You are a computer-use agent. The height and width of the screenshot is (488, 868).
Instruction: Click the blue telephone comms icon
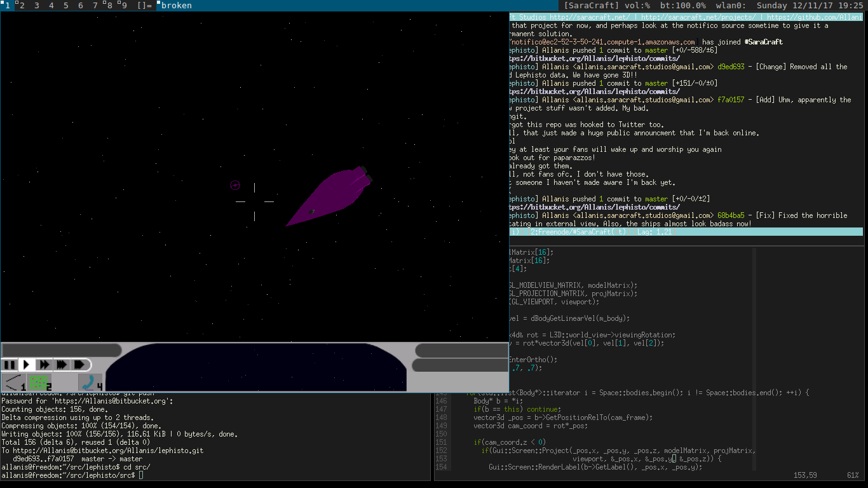tap(88, 382)
